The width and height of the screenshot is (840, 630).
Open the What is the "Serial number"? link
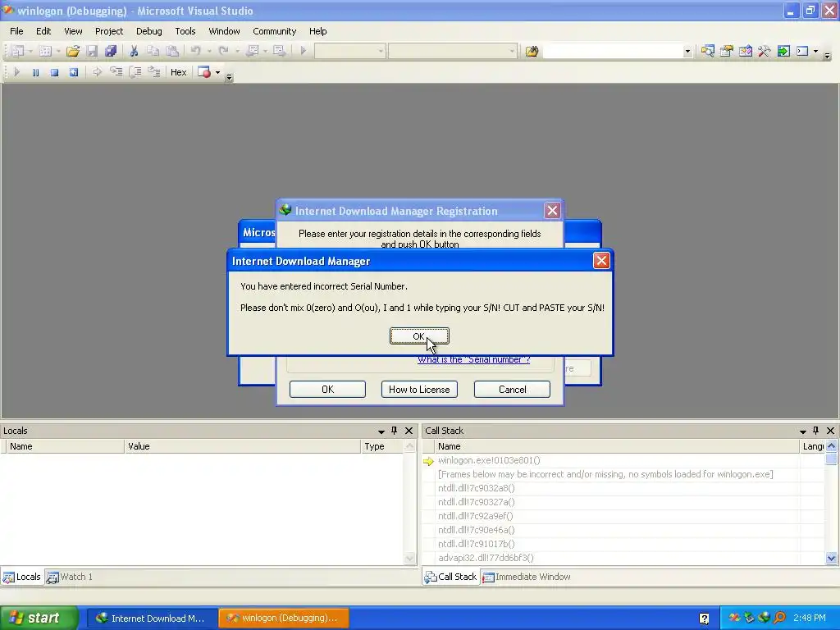473,359
